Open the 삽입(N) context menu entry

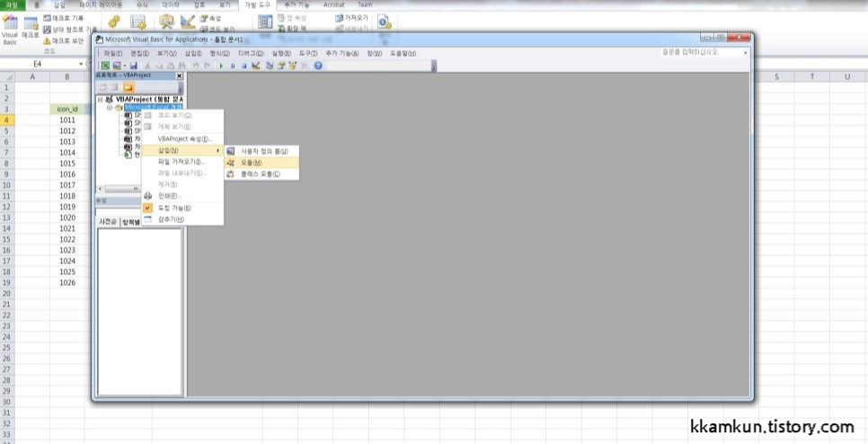coord(182,151)
